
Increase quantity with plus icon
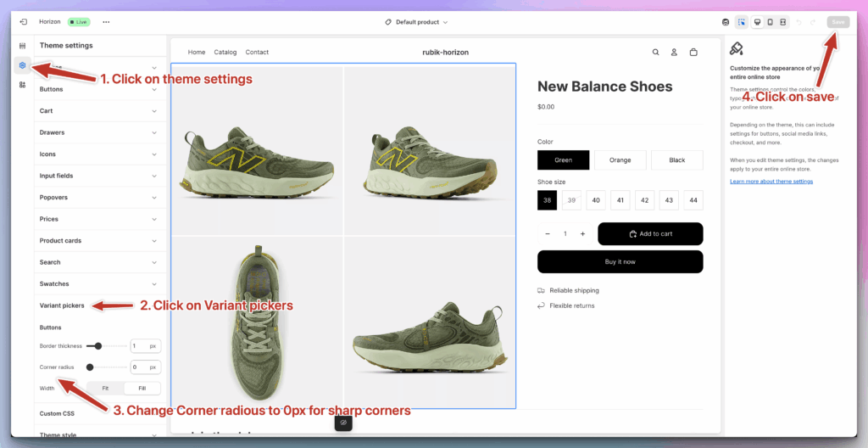(x=582, y=234)
